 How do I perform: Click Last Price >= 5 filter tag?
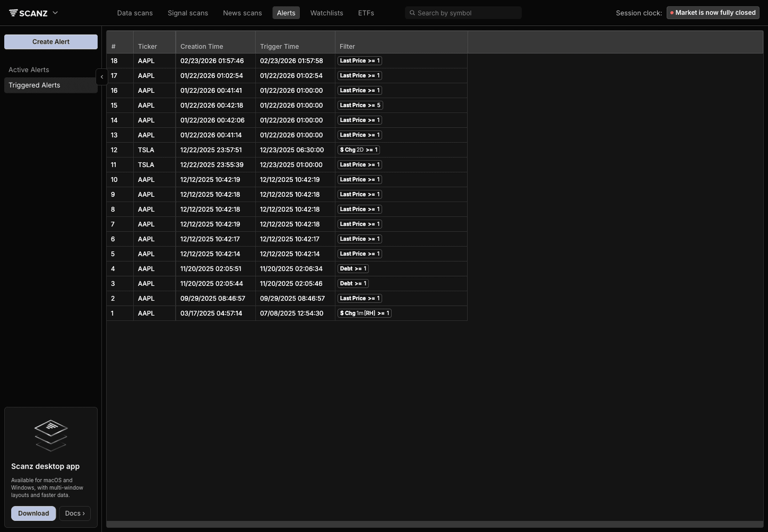click(360, 106)
